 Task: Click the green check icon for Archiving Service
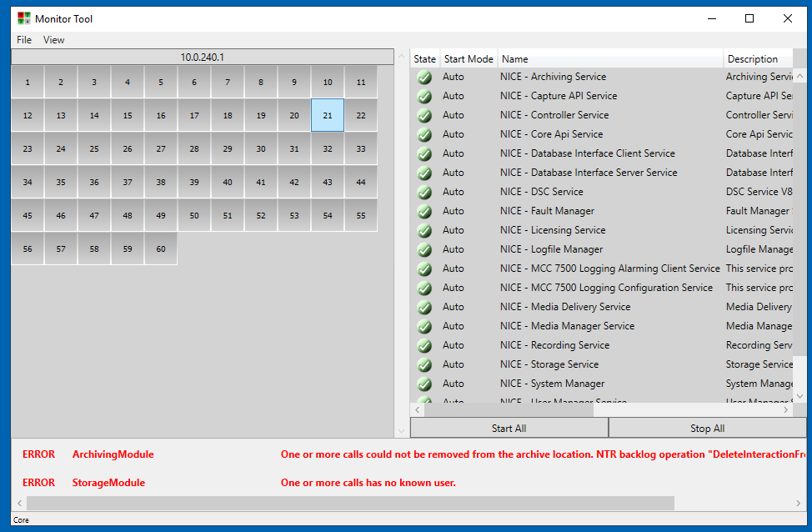click(424, 78)
